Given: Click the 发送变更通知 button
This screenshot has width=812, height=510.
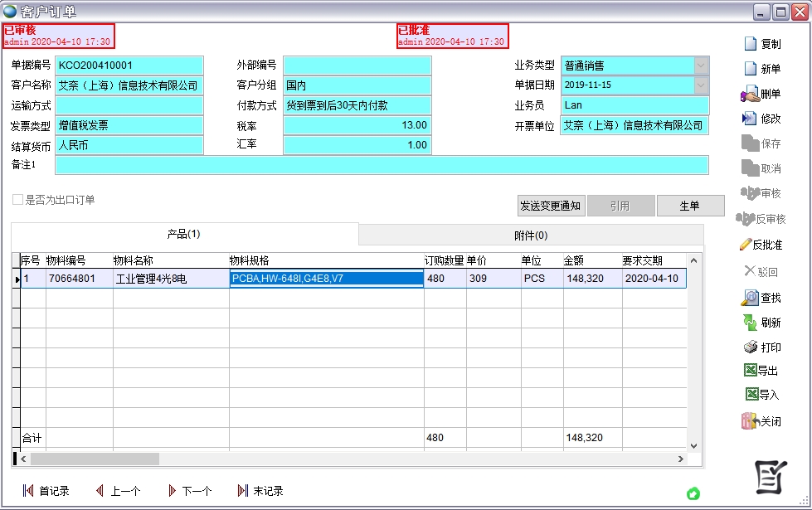Looking at the screenshot, I should point(551,206).
